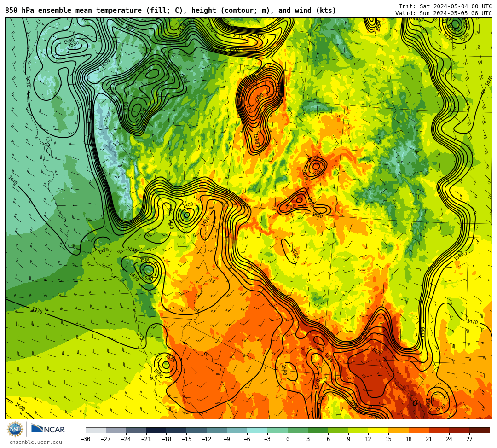Pick the colorbar swatch between -21 and -18
Screen dimensions: 497x448
point(156,430)
